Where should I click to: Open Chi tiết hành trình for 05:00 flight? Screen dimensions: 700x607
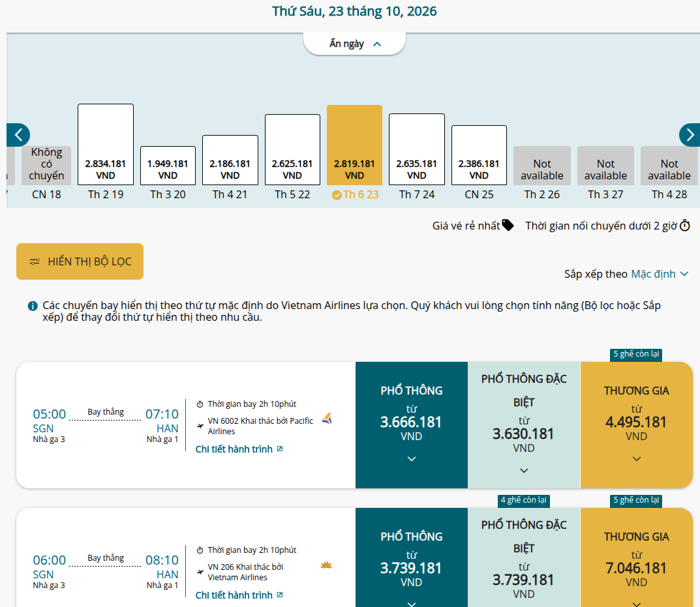[239, 449]
